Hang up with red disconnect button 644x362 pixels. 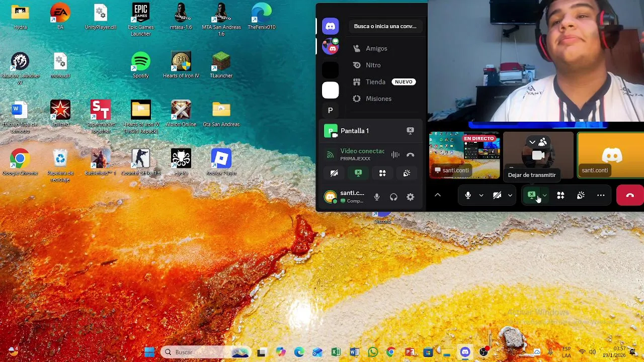[x=630, y=195]
